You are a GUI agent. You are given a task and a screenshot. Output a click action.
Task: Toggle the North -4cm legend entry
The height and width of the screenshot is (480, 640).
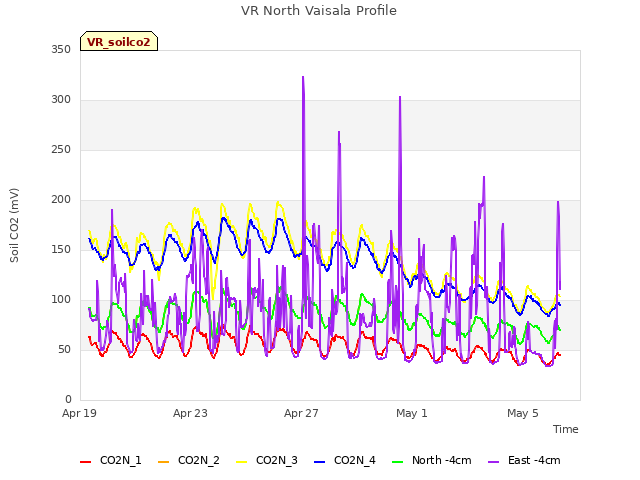432,460
